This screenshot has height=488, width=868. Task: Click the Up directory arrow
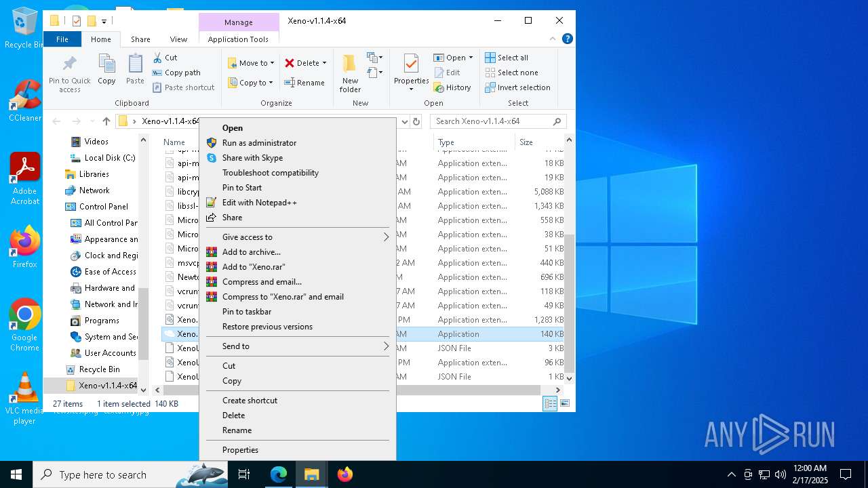click(106, 121)
